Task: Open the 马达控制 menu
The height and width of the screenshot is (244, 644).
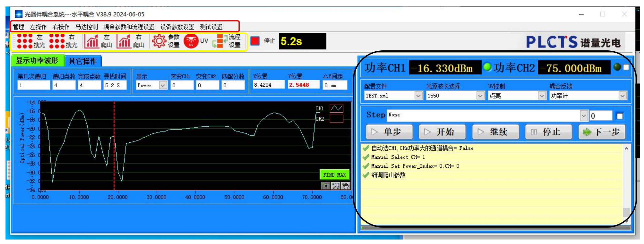Action: pyautogui.click(x=86, y=27)
